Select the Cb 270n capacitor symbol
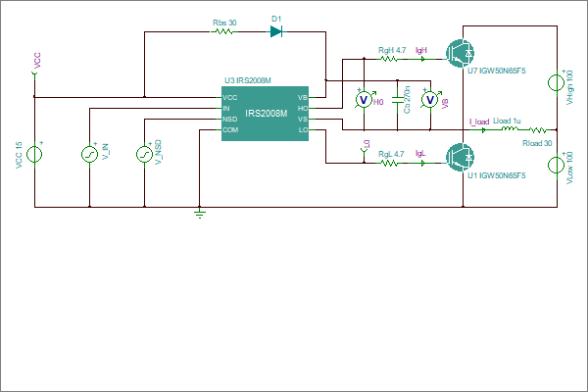 [x=398, y=100]
